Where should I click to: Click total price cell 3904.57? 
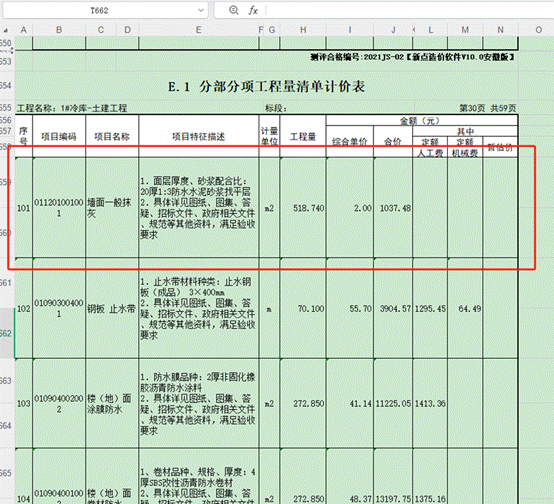pyautogui.click(x=393, y=309)
